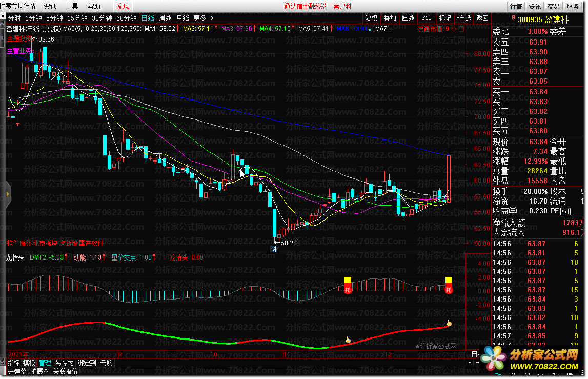Click the 行情 button at top right
This screenshot has width=588, height=379.
[516, 6]
